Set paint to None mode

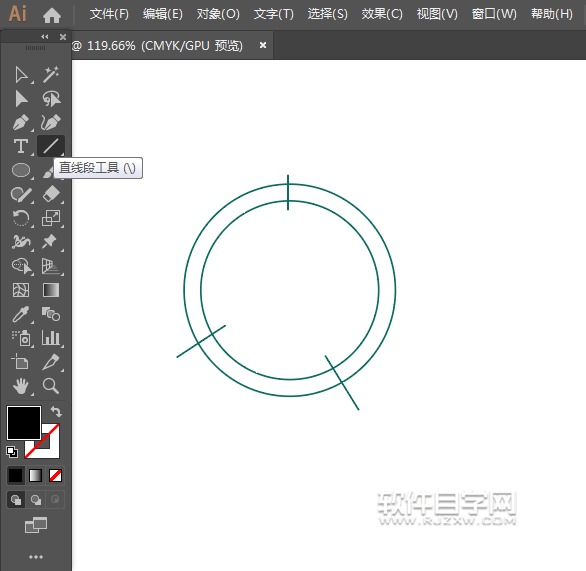(x=55, y=476)
